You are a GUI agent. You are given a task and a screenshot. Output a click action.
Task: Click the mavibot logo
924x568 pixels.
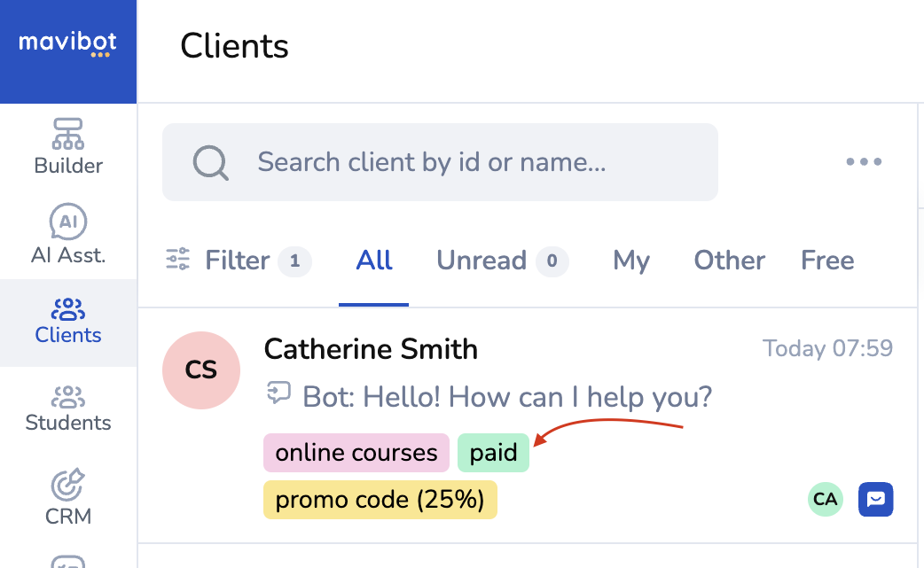point(68,44)
